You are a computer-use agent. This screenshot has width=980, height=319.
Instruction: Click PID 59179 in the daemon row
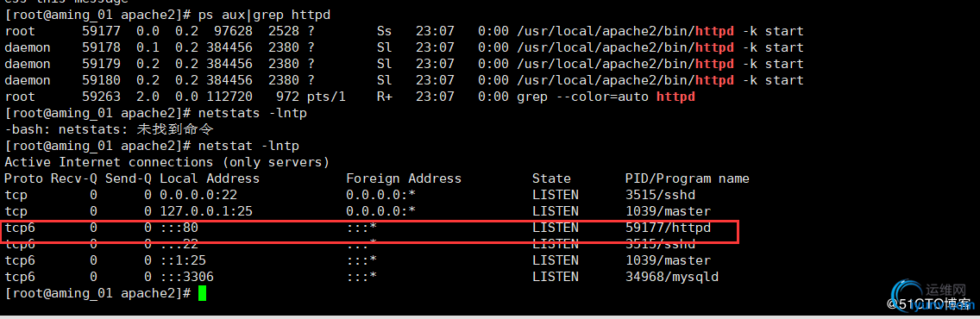[101, 64]
